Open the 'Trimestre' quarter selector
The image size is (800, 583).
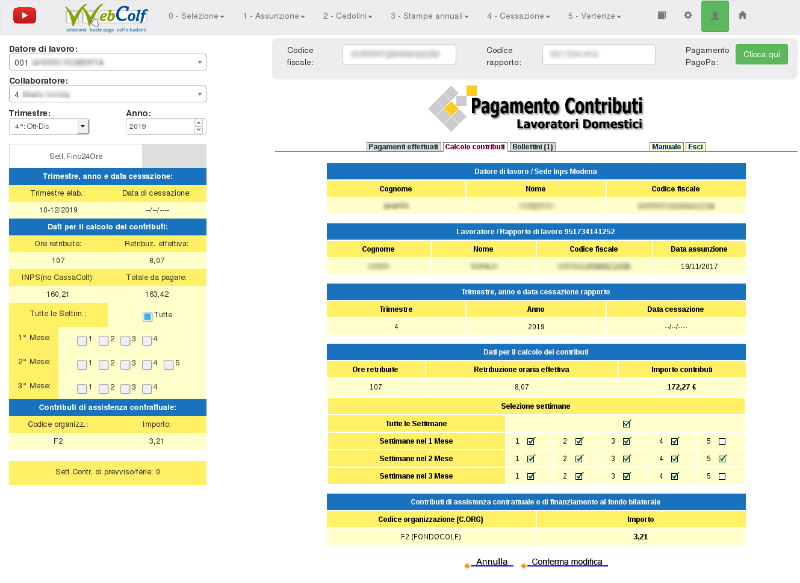pos(49,127)
